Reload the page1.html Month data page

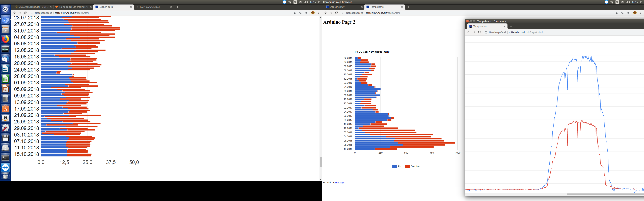click(x=25, y=13)
